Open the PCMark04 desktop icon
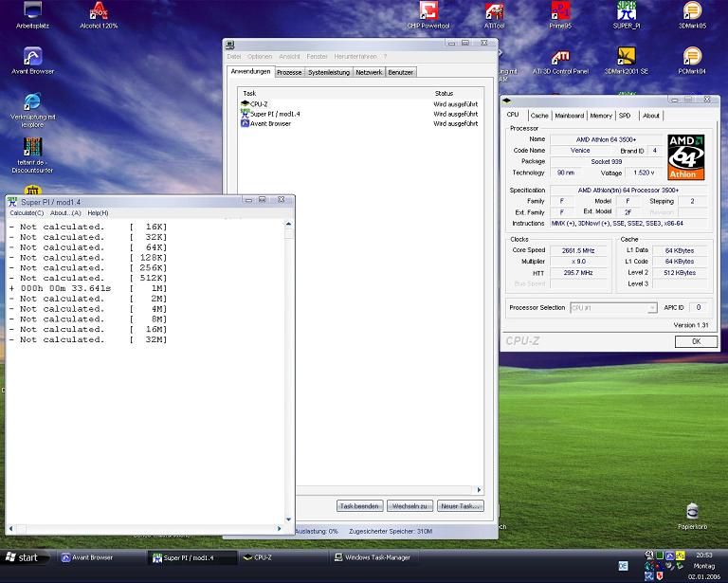Image resolution: width=728 pixels, height=583 pixels. [692, 62]
